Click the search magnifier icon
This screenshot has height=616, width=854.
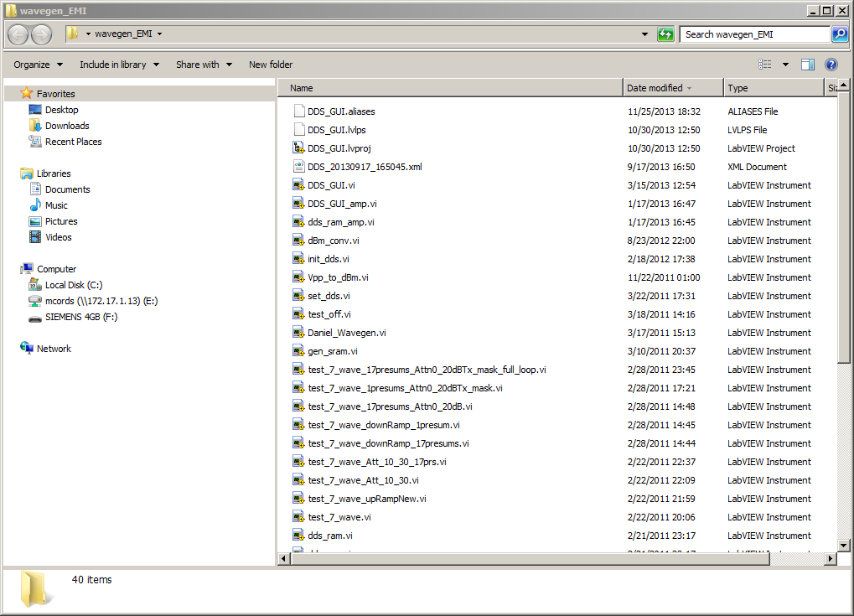(x=839, y=34)
